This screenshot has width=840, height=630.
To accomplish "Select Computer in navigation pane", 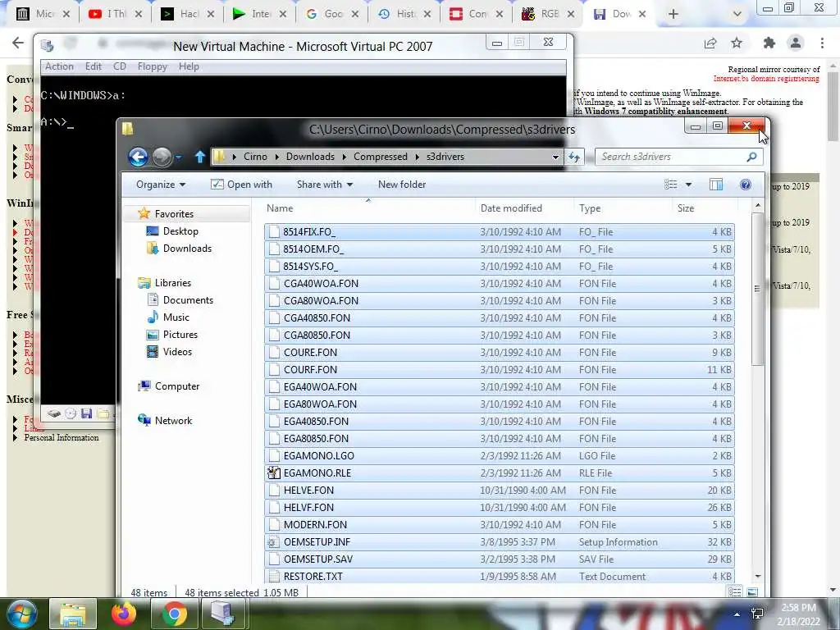I will [177, 386].
